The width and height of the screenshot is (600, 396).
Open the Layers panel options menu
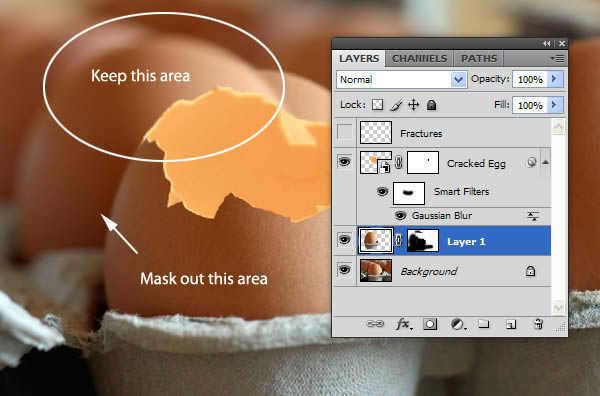[557, 59]
